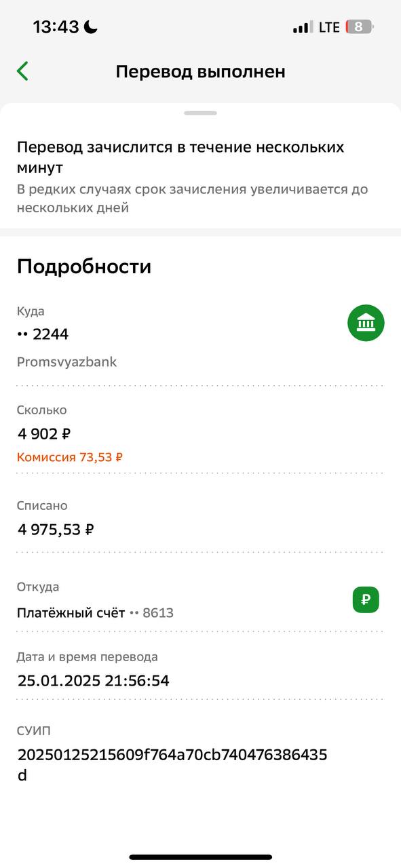The width and height of the screenshot is (401, 868).
Task: Tap the status bar clock 13:43
Action: point(56,27)
